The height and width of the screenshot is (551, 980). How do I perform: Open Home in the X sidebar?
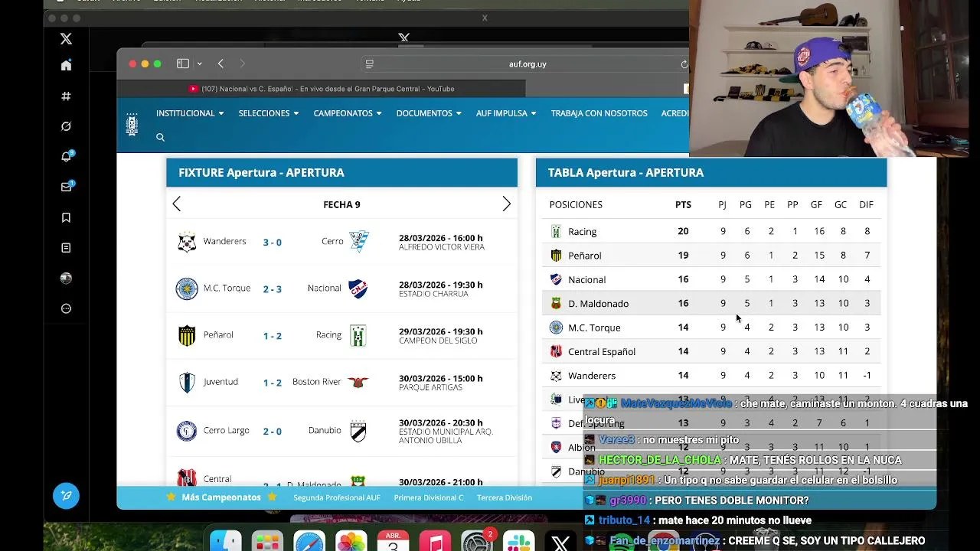[x=66, y=66]
